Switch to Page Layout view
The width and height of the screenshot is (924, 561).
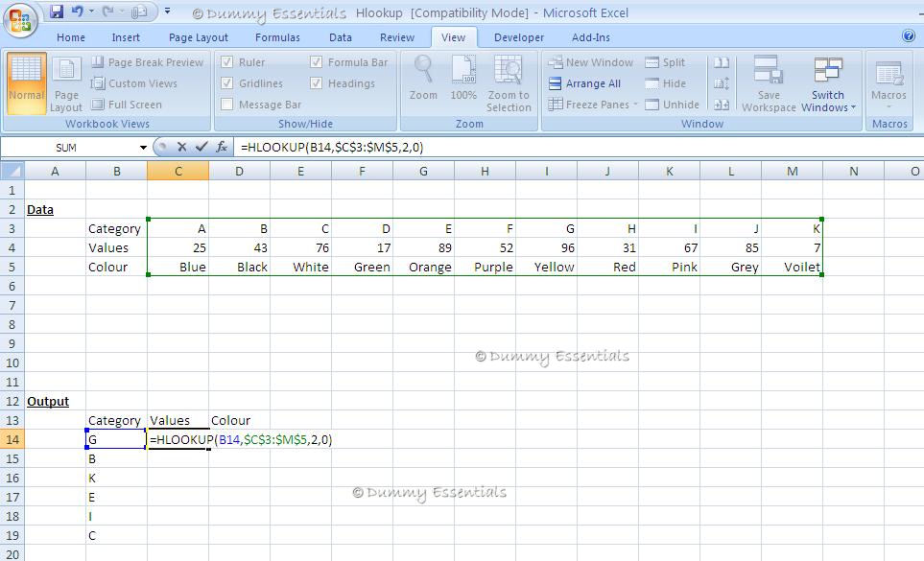pyautogui.click(x=66, y=83)
